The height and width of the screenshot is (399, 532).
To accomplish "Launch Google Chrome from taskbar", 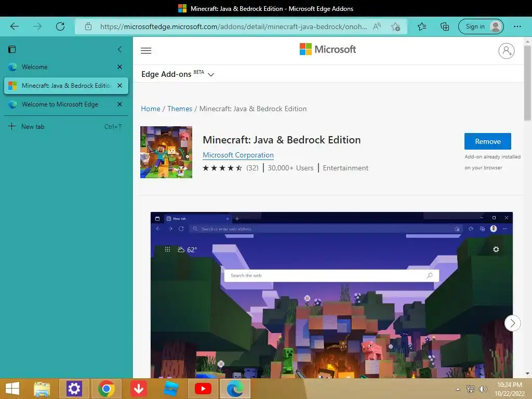I will [106, 389].
